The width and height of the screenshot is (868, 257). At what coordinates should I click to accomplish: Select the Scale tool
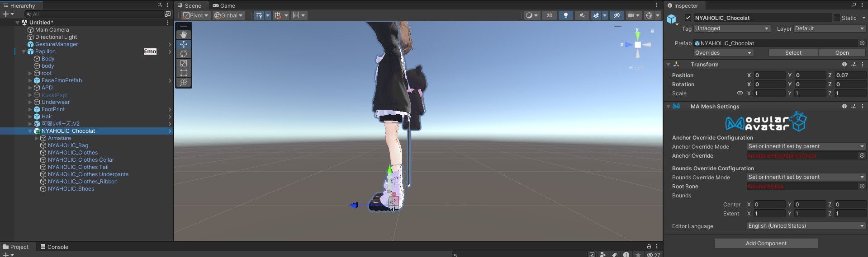coord(184,63)
